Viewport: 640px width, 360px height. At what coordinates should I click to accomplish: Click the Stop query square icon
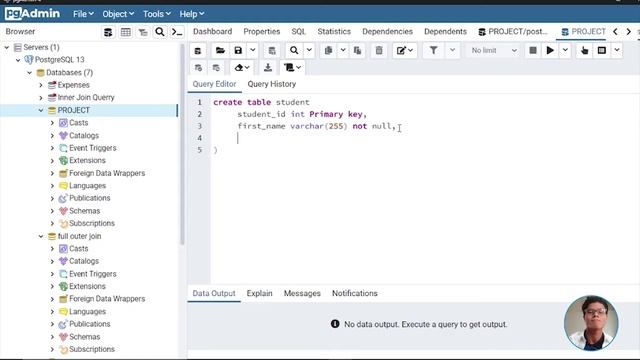coord(533,51)
